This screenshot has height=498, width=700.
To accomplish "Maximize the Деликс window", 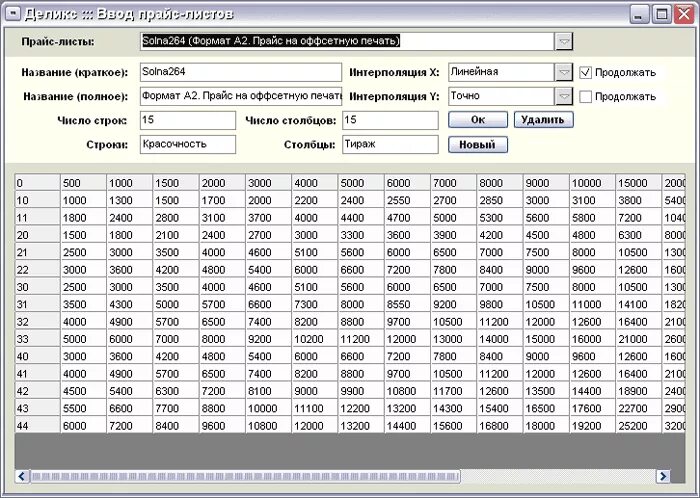I will 662,14.
